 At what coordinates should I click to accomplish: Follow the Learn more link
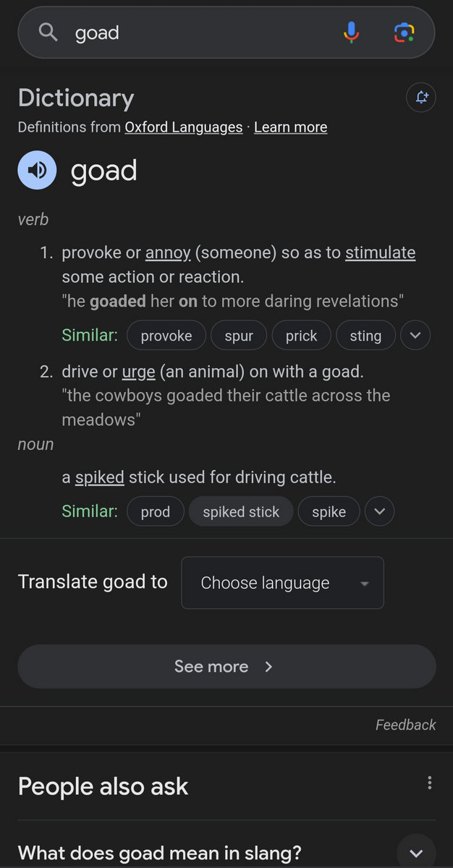pos(290,127)
